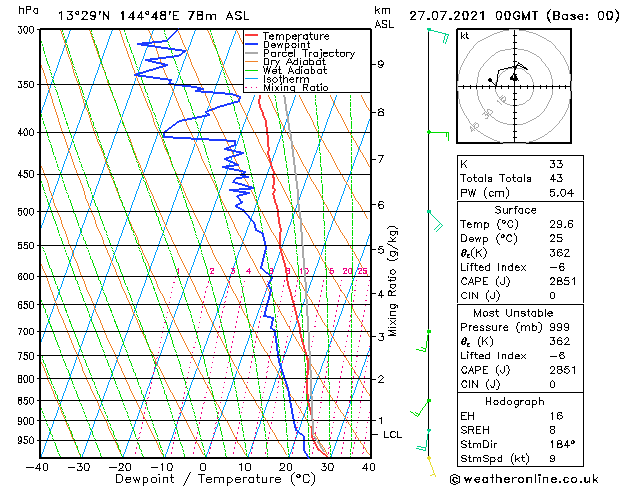Click the blue Dewpoint legend line sample
Screen dimensions: 629x486
click(251, 44)
